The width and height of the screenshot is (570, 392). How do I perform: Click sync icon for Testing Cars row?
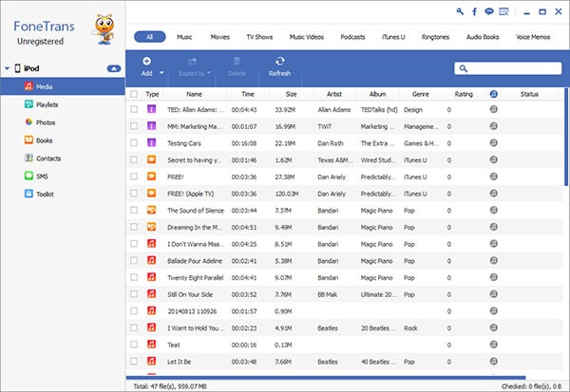point(493,142)
